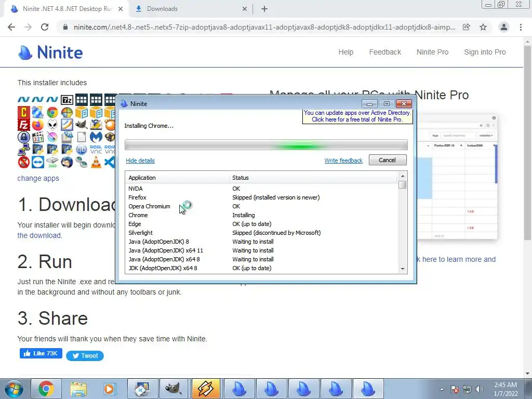532x399 pixels.
Task: Click the Krita icon on the page
Action: 52,137
